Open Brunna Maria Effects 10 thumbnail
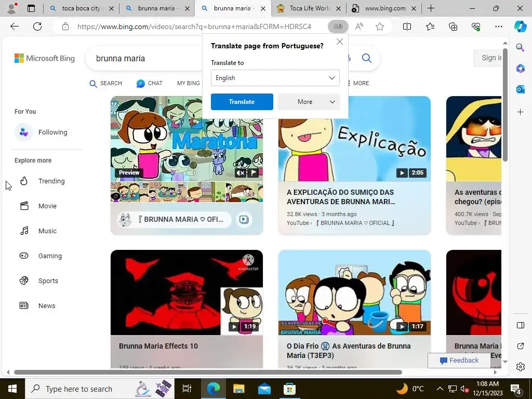The width and height of the screenshot is (532, 399). point(187,292)
